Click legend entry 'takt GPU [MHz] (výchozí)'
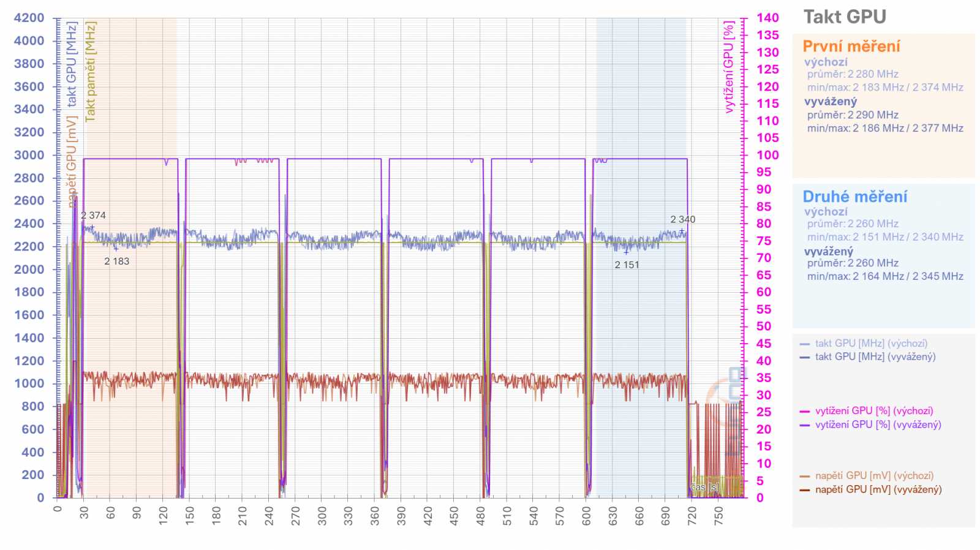This screenshot has width=980, height=550. 871,344
